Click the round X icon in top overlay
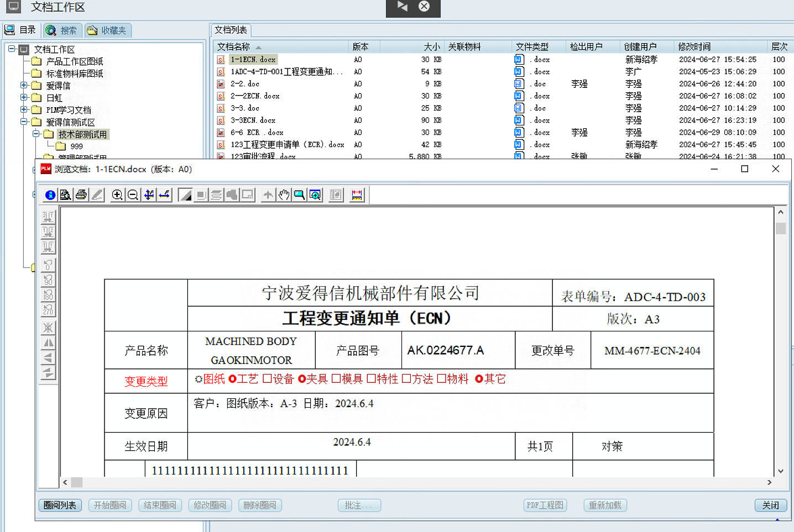The height and width of the screenshot is (532, 794). (424, 7)
